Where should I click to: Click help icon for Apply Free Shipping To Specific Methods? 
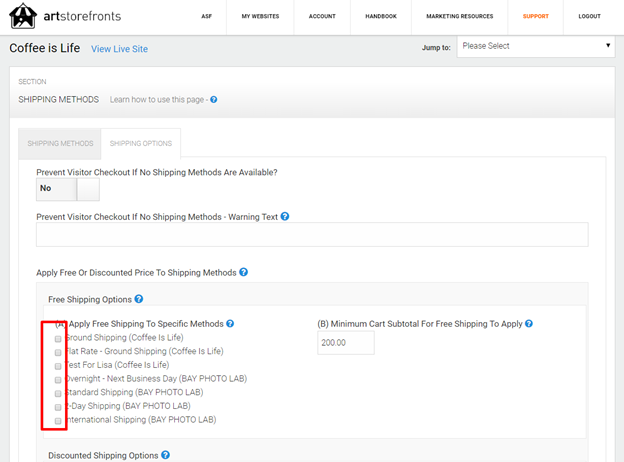click(230, 324)
